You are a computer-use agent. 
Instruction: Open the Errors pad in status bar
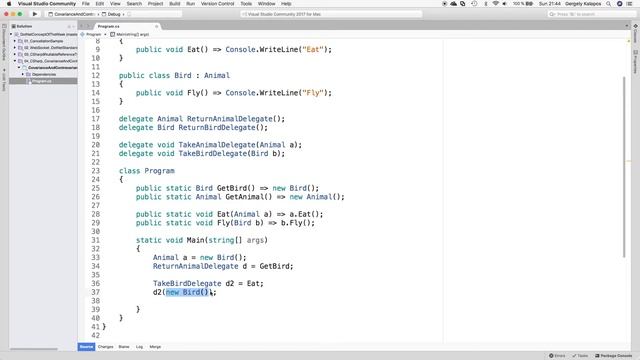(x=557, y=356)
